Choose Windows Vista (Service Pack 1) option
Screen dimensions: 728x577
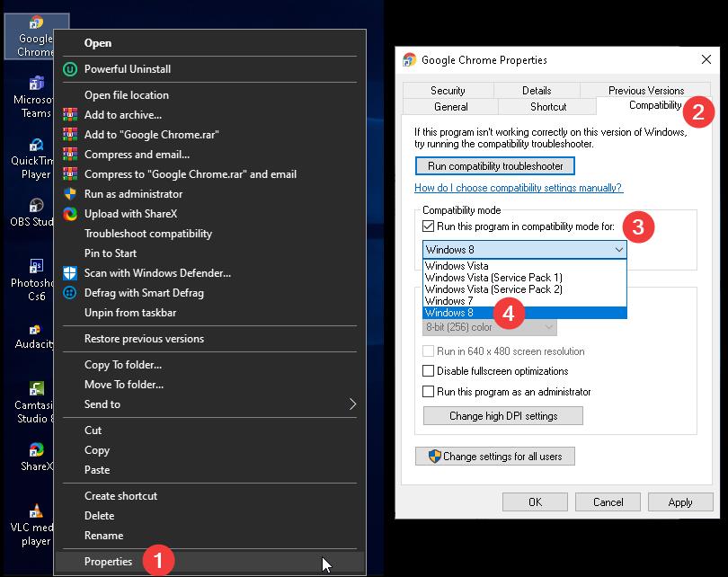[525, 278]
